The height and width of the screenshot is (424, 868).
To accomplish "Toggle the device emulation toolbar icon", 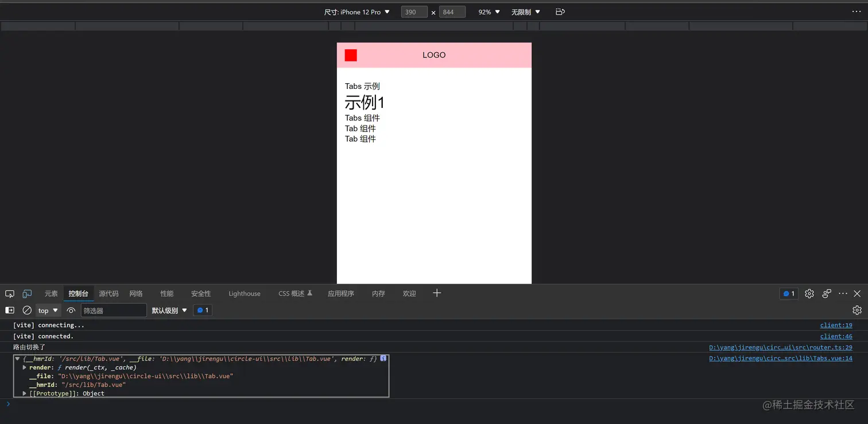I will click(27, 293).
